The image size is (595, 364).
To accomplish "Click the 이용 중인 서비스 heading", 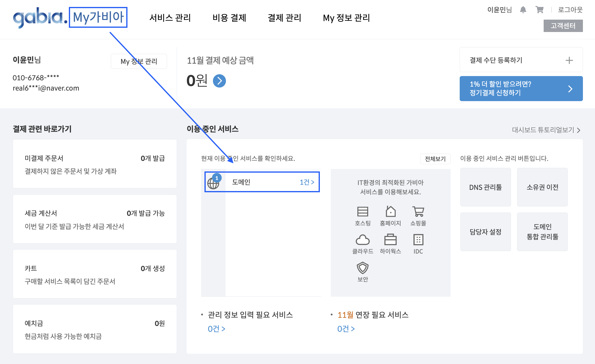I will click(213, 129).
